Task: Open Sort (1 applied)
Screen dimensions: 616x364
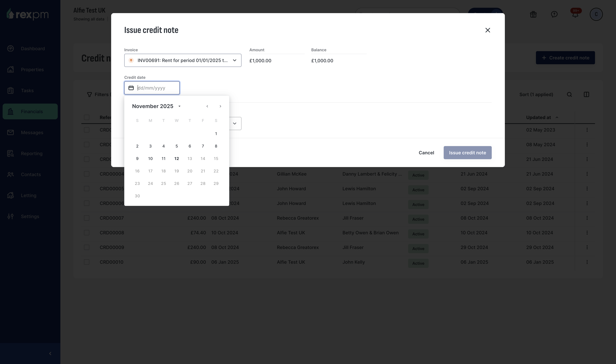Action: pos(536,94)
